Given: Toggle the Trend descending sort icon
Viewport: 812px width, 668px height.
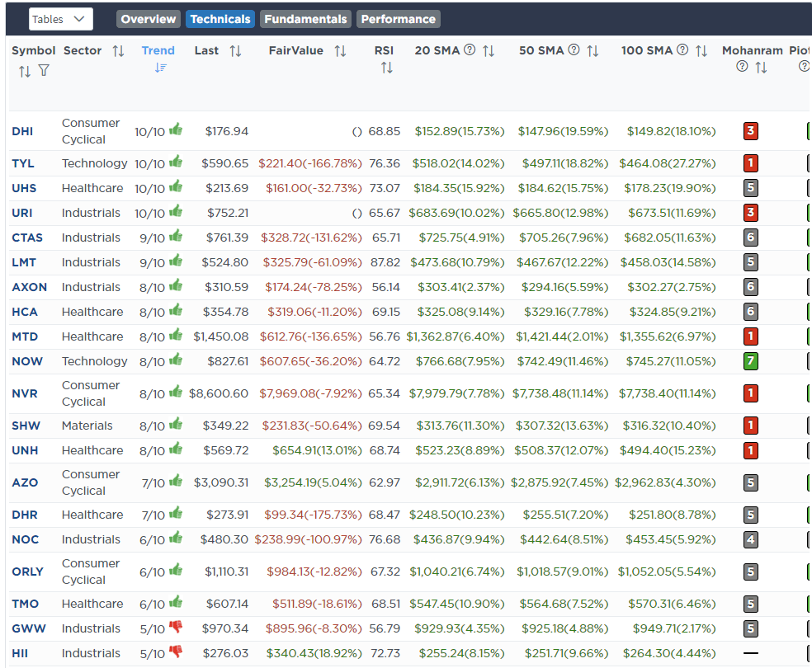Looking at the screenshot, I should (161, 68).
